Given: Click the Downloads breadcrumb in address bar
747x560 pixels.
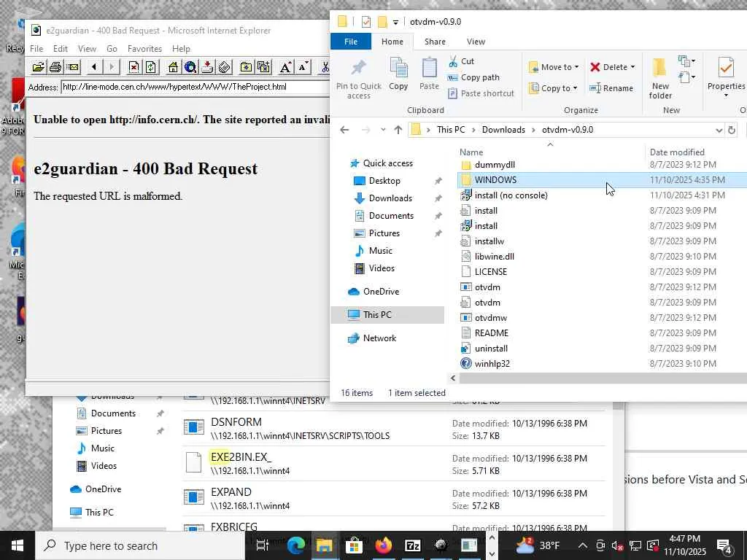Looking at the screenshot, I should coord(503,130).
